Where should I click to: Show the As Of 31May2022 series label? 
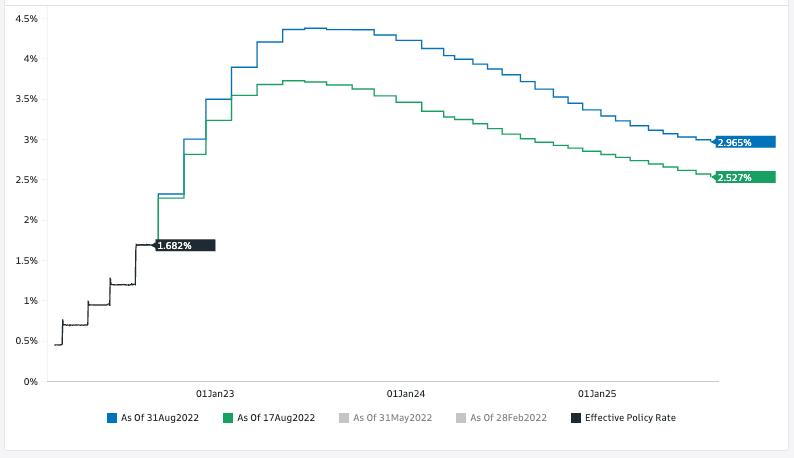(x=393, y=417)
